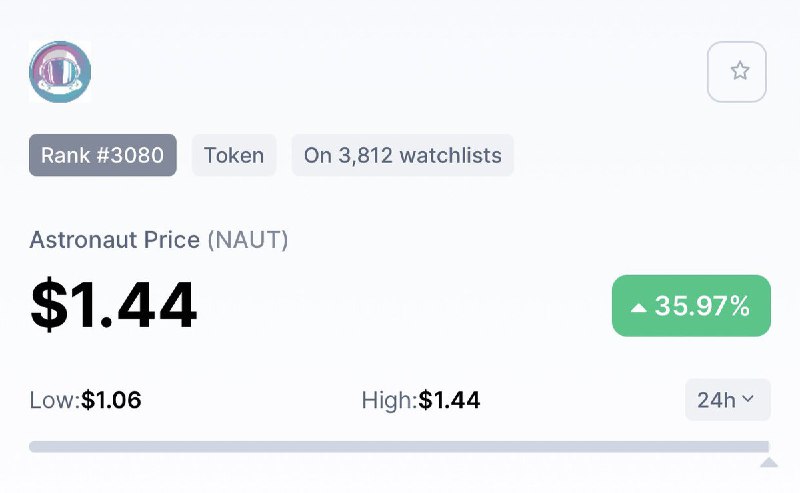Image resolution: width=800 pixels, height=493 pixels.
Task: Open the On 3,812 watchlists tag
Action: click(x=403, y=155)
